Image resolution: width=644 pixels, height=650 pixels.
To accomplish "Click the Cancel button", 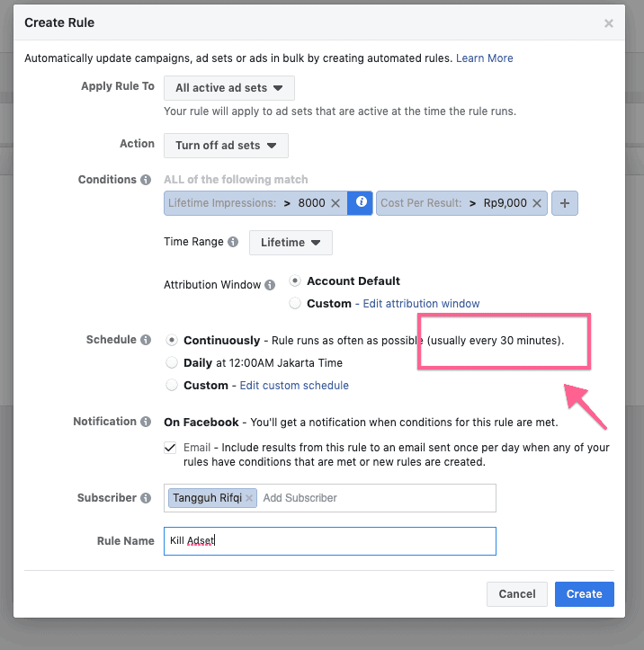I will coord(516,594).
